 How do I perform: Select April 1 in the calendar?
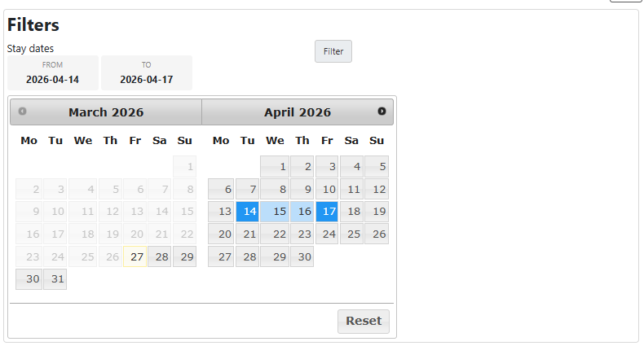275,167
